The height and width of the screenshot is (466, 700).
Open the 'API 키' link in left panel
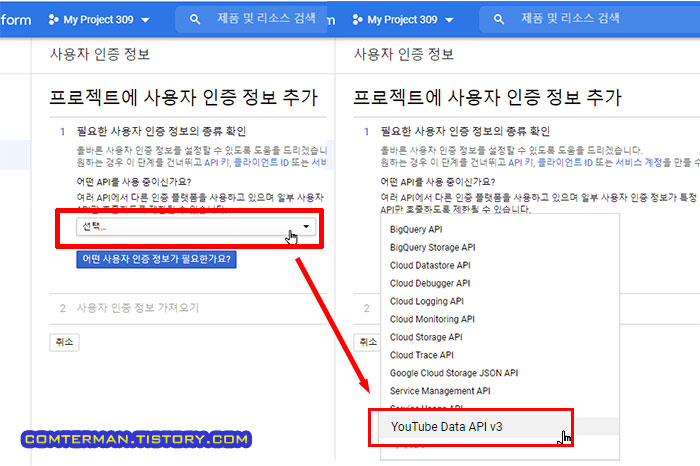coord(217,162)
